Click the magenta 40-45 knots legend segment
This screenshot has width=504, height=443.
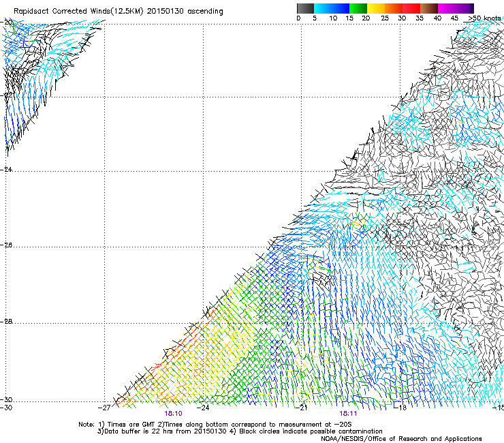point(447,8)
